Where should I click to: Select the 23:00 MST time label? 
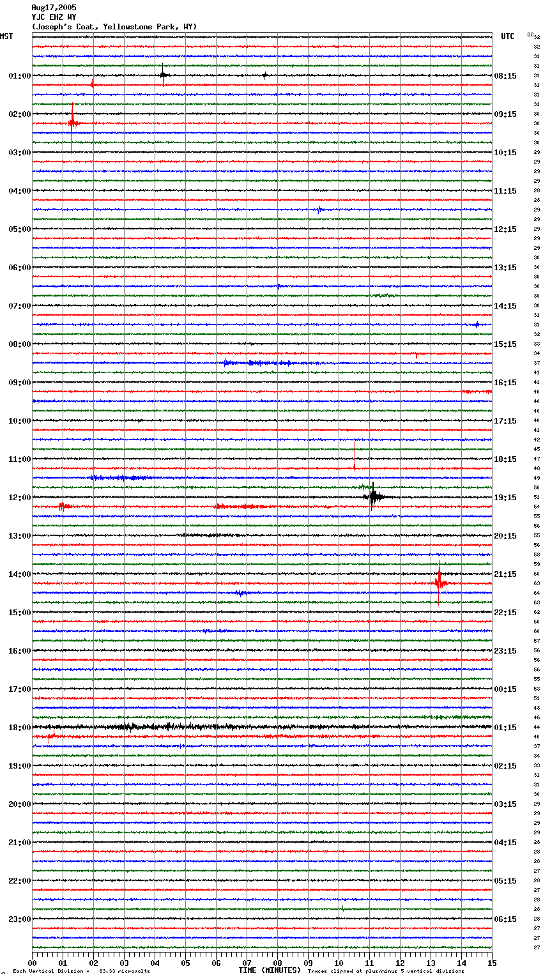coord(20,919)
